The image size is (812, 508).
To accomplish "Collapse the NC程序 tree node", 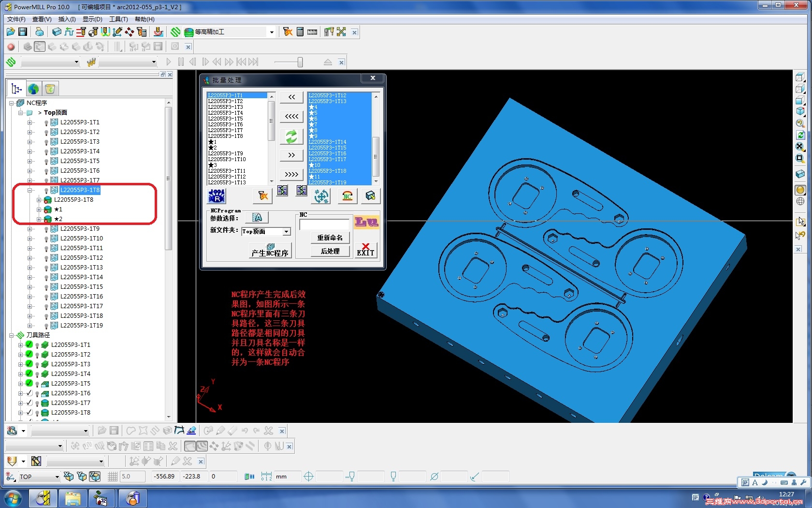I will (x=11, y=103).
